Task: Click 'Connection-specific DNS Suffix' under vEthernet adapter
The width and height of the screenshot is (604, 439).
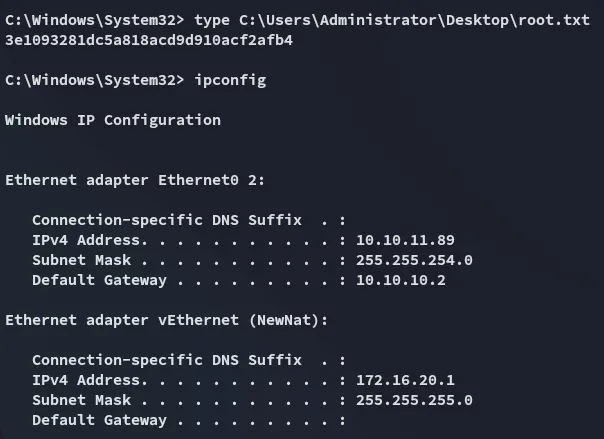Action: [167, 360]
